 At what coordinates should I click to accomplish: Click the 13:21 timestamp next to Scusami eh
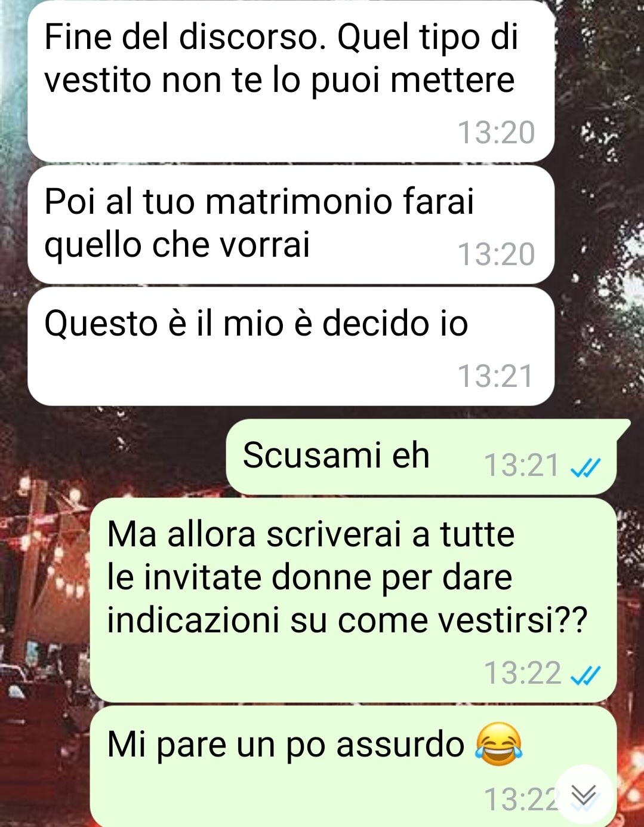point(522,466)
